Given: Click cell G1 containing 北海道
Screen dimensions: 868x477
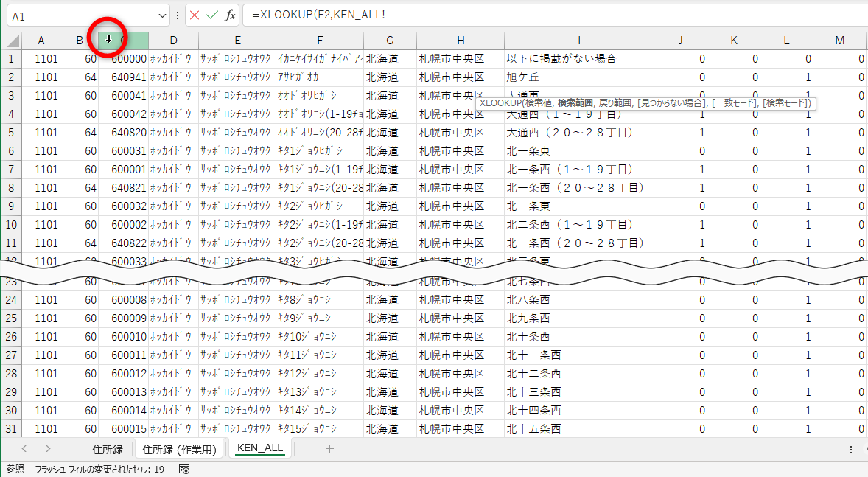Looking at the screenshot, I should coord(389,58).
